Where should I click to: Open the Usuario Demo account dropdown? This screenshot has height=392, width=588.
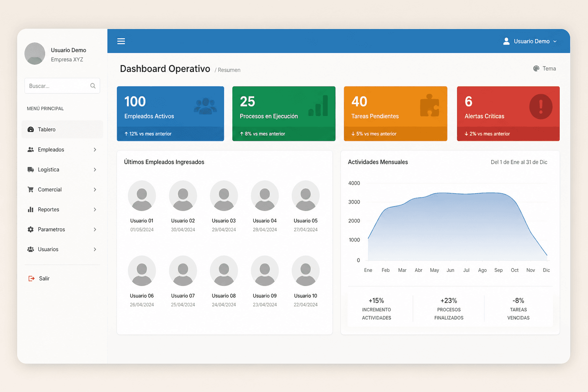click(530, 41)
